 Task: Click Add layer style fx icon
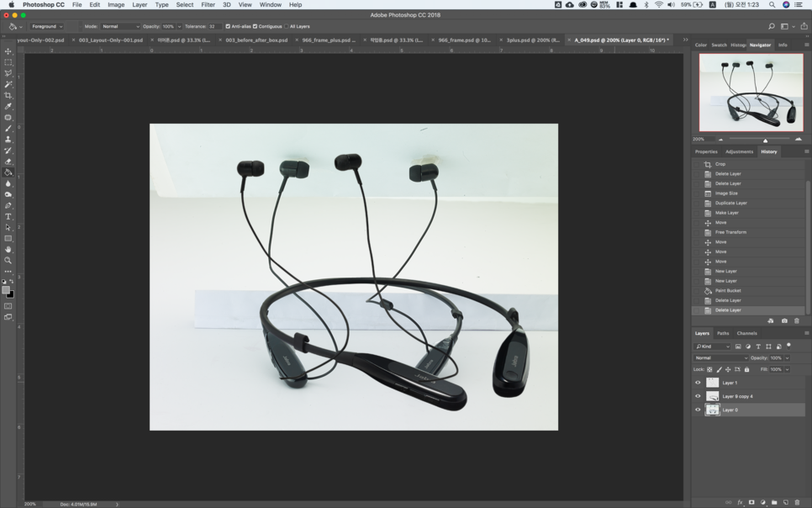pyautogui.click(x=740, y=502)
